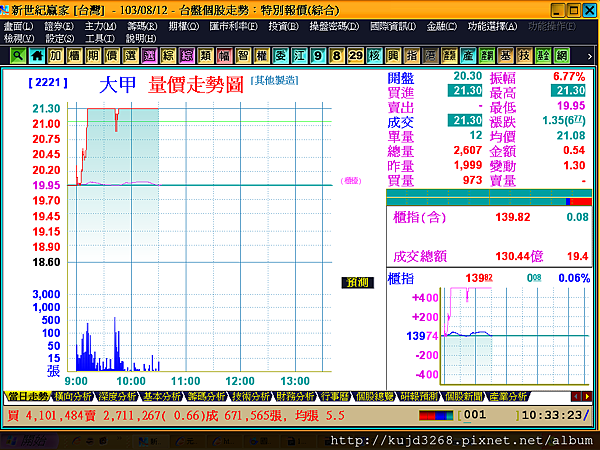Click the pink 綜 toolbar icon
Screen dimensions: 600x450
pyautogui.click(x=187, y=56)
